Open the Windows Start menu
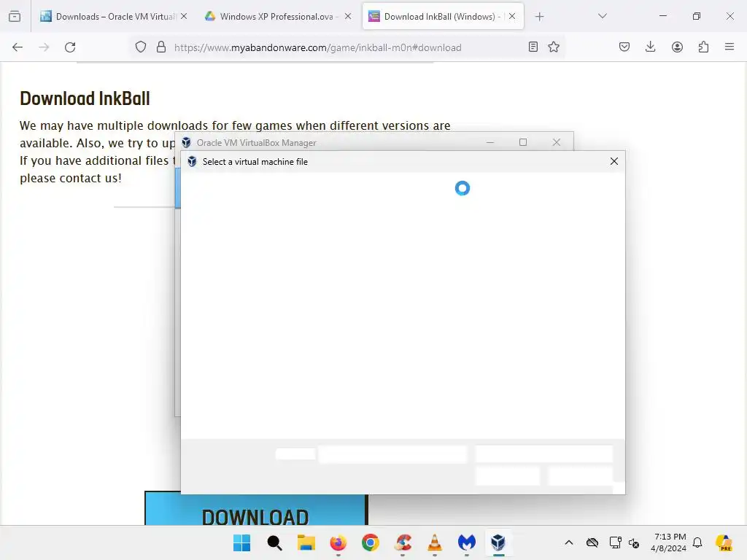747x560 pixels. click(x=242, y=542)
